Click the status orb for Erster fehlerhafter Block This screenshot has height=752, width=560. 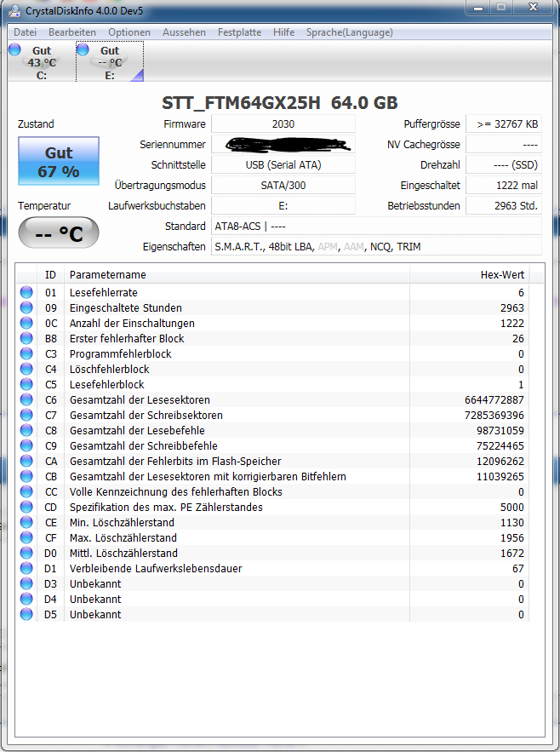point(26,338)
